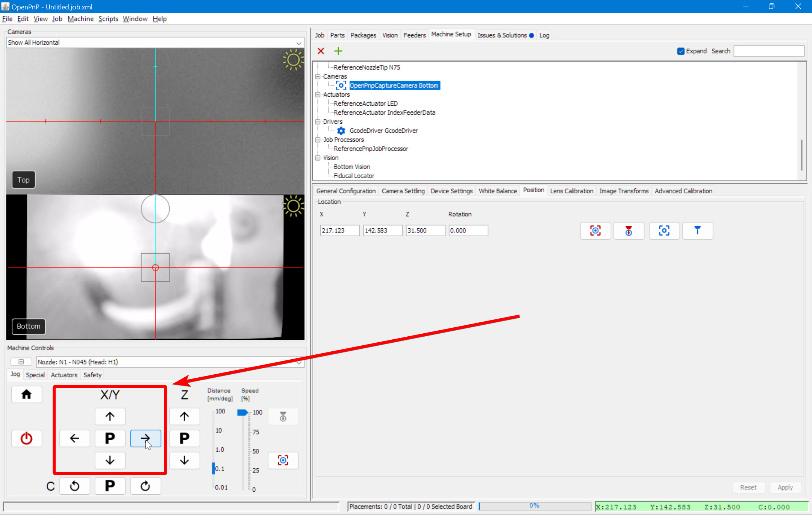Switch to the Lens Calibration tab

click(571, 191)
